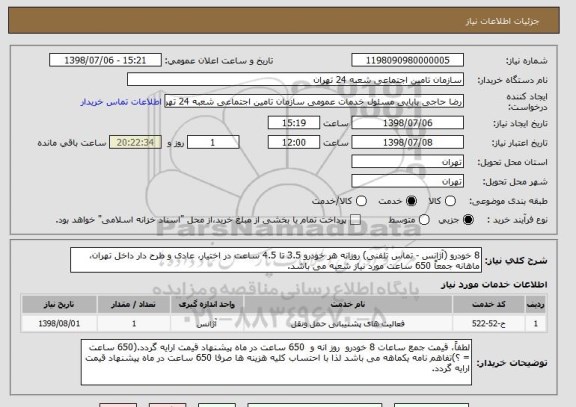Click the delivery city تهران field
The height and width of the screenshot is (407, 576).
[x=407, y=181]
